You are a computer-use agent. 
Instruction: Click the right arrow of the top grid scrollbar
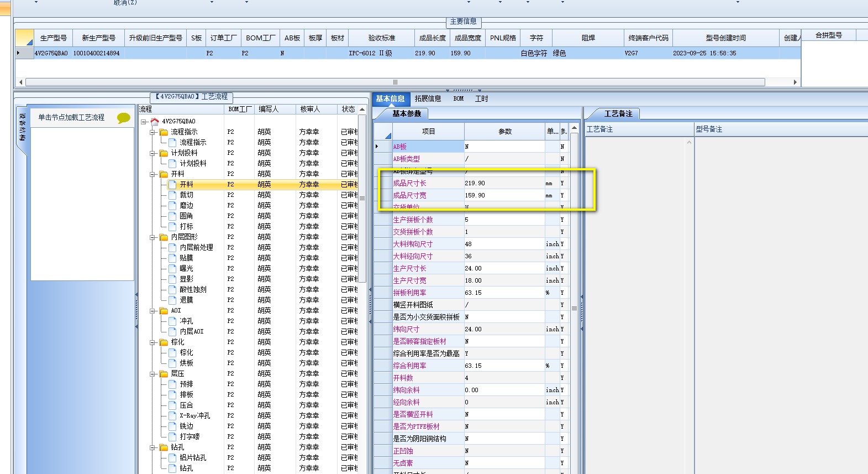pyautogui.click(x=795, y=82)
